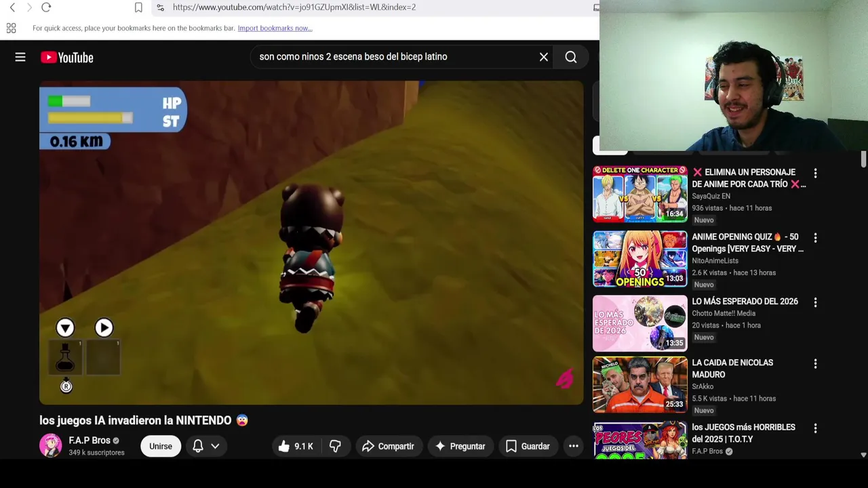Bookmark this page icon
Viewport: 868px width, 488px height.
click(x=138, y=7)
